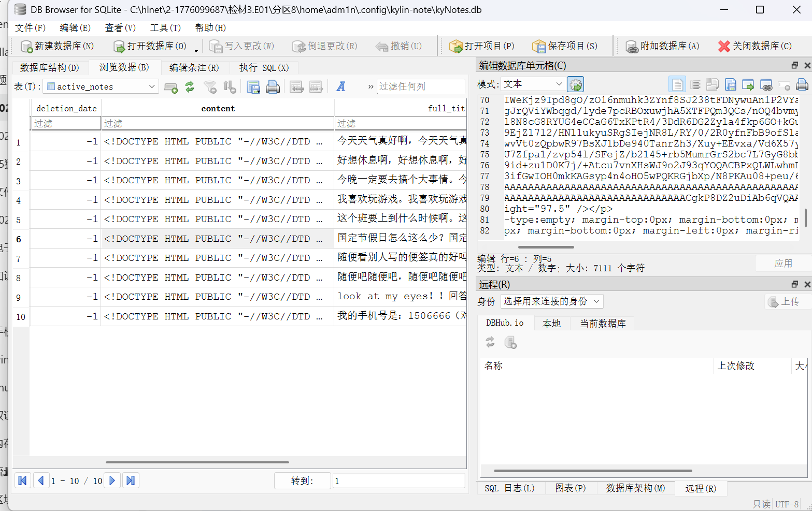Select the DBHub.io tab

click(x=505, y=323)
